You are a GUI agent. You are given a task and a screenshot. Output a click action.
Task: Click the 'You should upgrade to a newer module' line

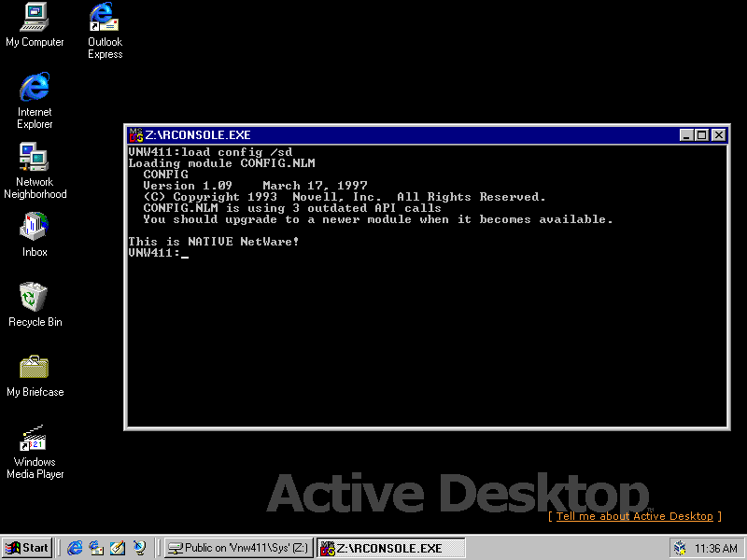[378, 219]
